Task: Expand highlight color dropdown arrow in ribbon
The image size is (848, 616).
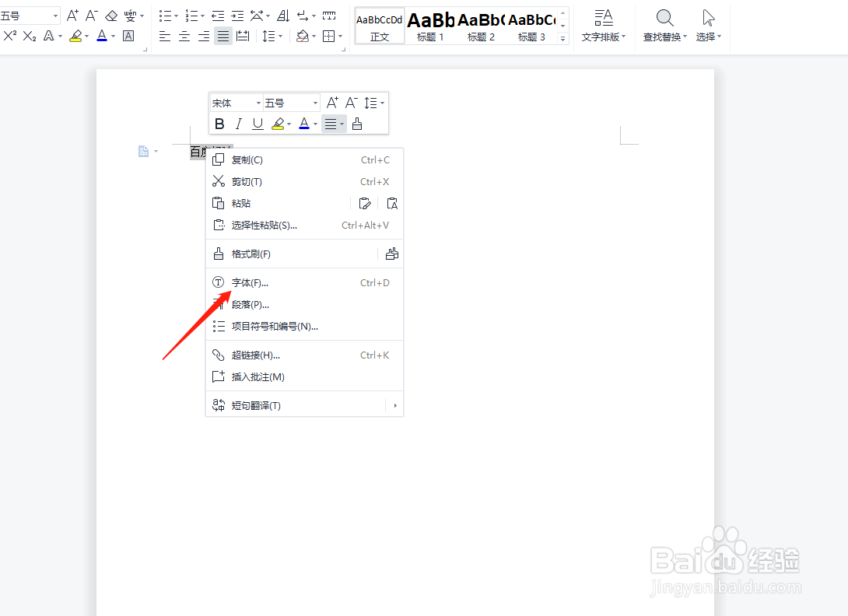Action: (86, 37)
